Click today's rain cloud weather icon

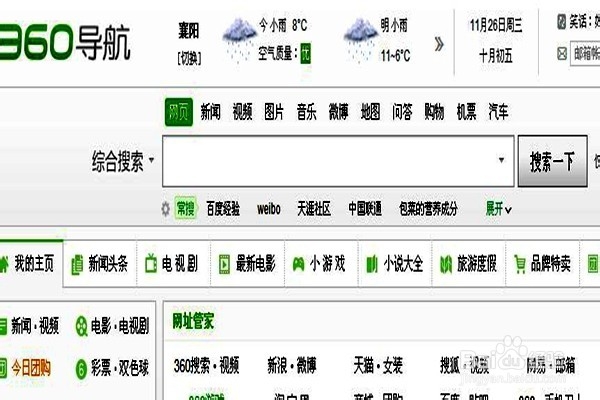click(240, 40)
